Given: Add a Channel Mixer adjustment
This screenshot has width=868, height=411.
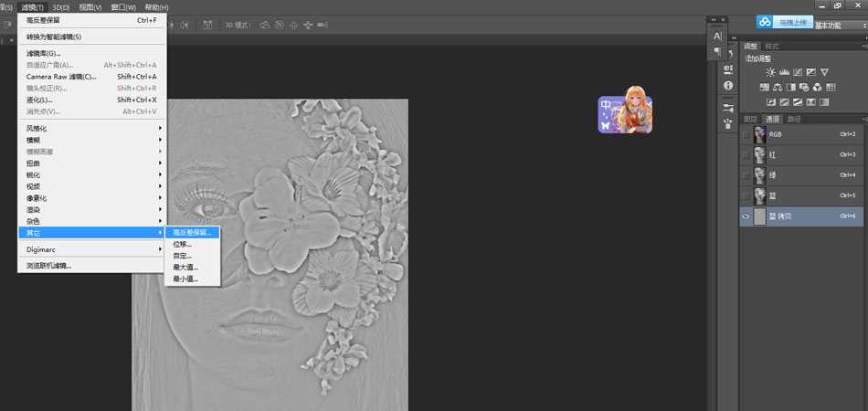Looking at the screenshot, I should click(818, 88).
